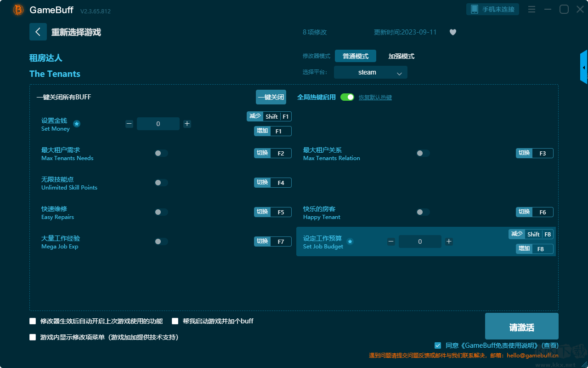
Task: Click 租房达人 game name
Action: click(x=45, y=58)
